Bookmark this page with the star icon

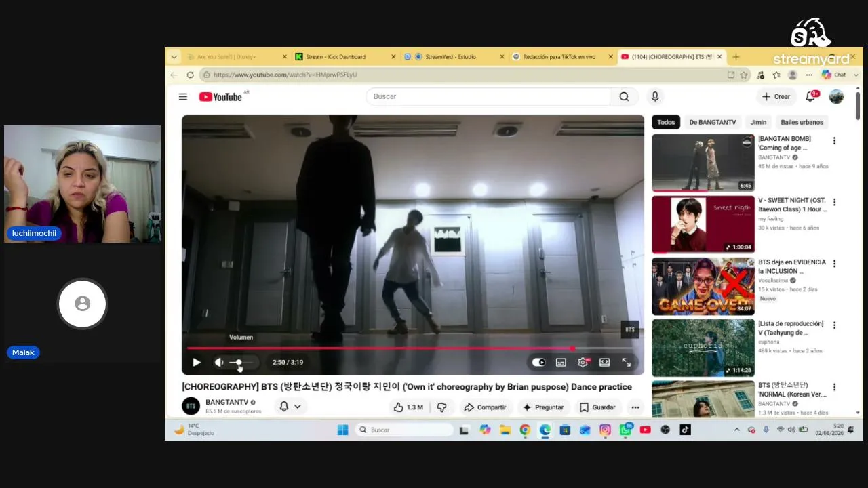744,75
